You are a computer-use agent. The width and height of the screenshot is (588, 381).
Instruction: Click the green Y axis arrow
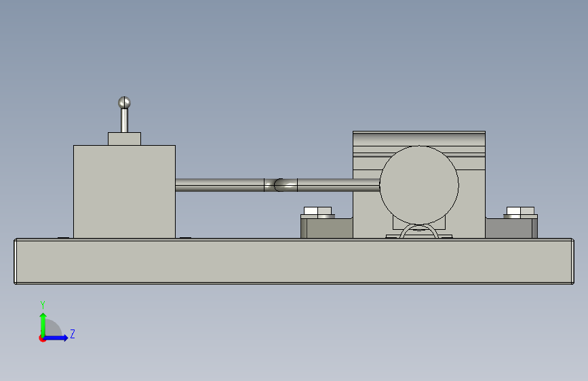coord(43,324)
